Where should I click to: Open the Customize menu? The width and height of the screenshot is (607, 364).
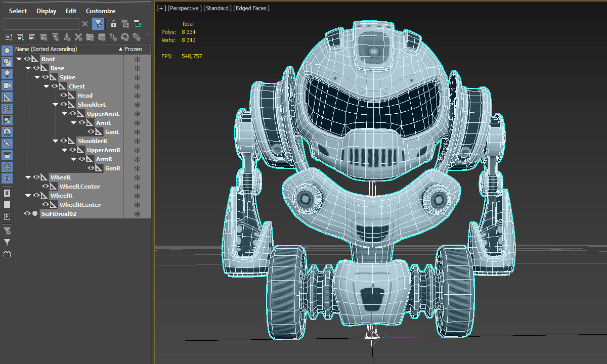[x=101, y=11]
